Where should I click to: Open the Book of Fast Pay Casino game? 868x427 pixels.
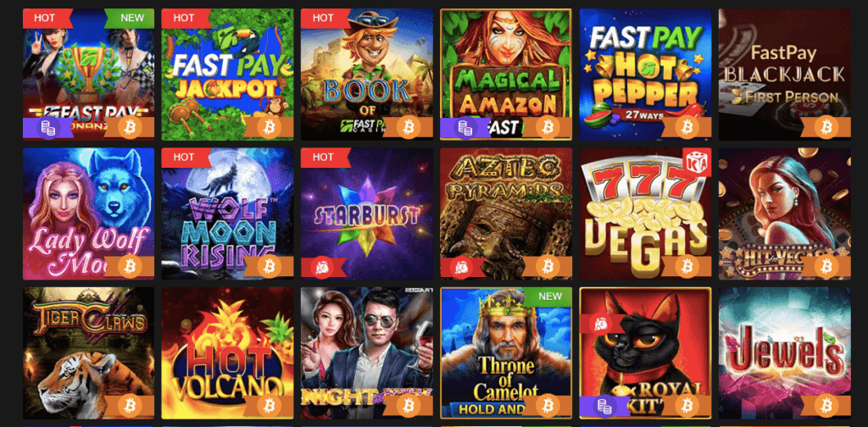coord(367,74)
